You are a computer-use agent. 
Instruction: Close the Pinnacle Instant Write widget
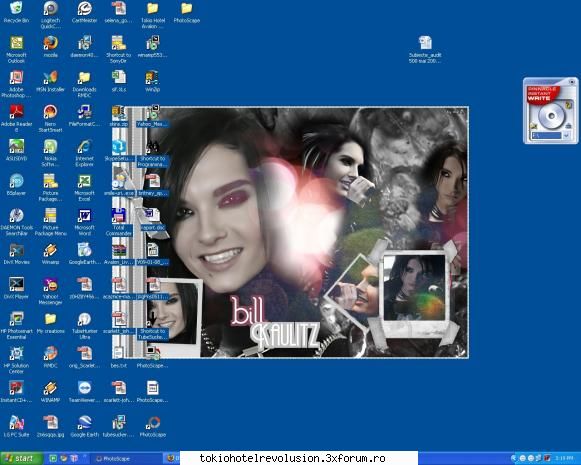pyautogui.click(x=572, y=82)
